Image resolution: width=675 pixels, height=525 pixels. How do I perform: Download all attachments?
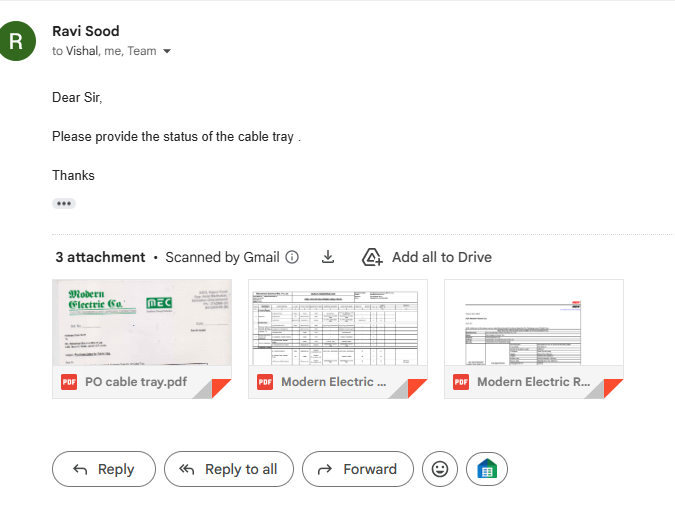(328, 257)
